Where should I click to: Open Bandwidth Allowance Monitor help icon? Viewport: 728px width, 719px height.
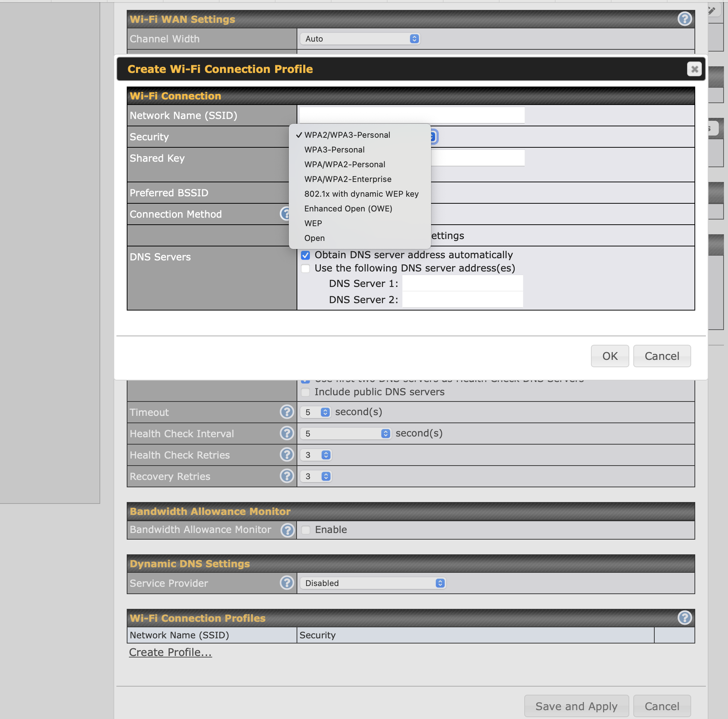point(287,530)
